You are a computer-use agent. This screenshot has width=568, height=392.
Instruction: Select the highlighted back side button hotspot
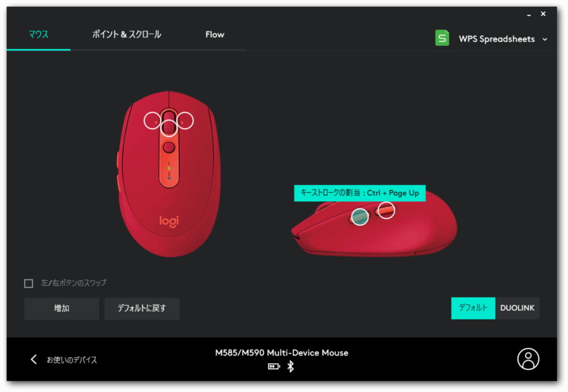pos(360,217)
